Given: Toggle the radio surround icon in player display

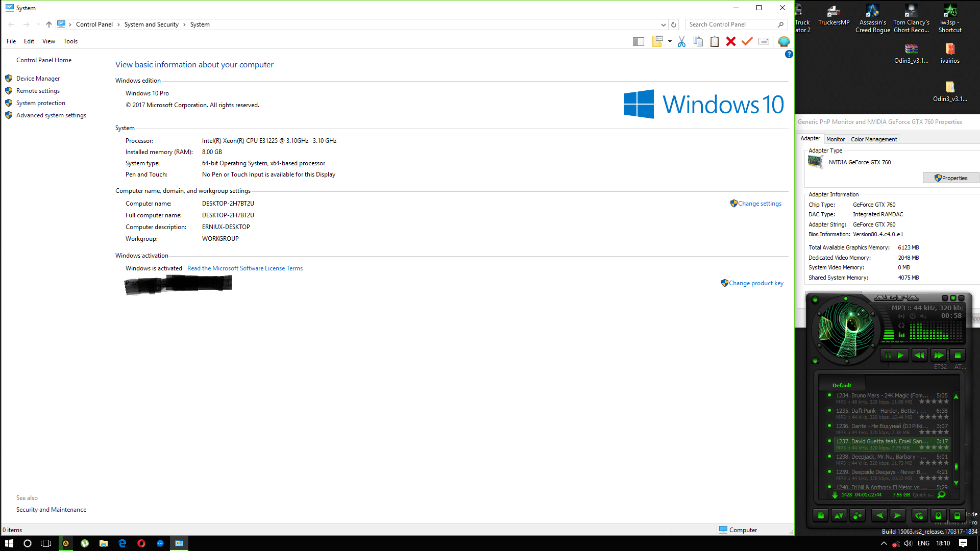Looking at the screenshot, I should pyautogui.click(x=901, y=316).
